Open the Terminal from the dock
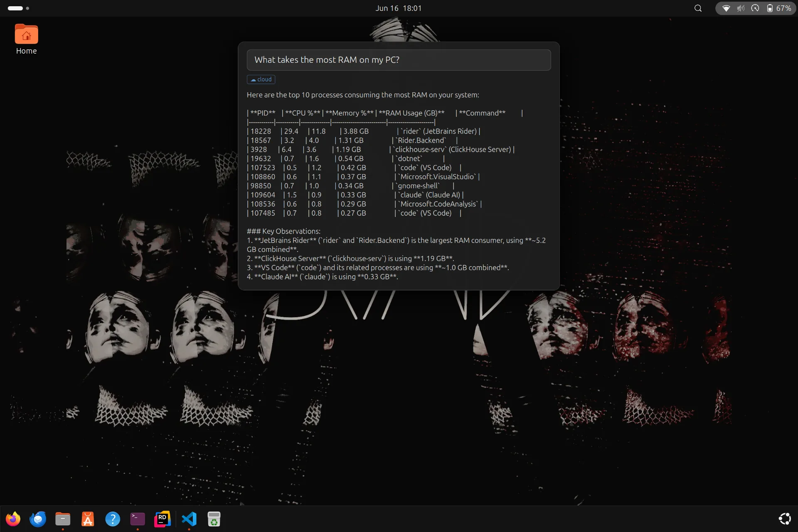798x532 pixels. [x=138, y=519]
